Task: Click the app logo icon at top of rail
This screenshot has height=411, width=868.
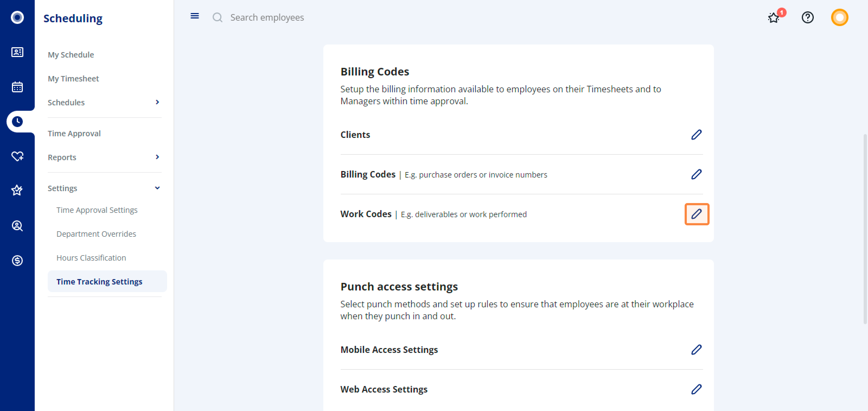Action: click(x=17, y=17)
